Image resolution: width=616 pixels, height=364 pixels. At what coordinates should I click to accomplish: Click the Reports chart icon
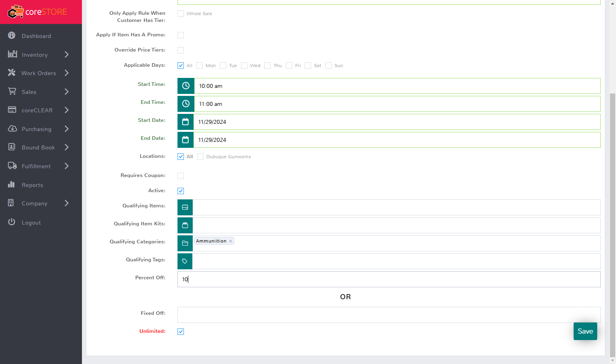tap(12, 185)
